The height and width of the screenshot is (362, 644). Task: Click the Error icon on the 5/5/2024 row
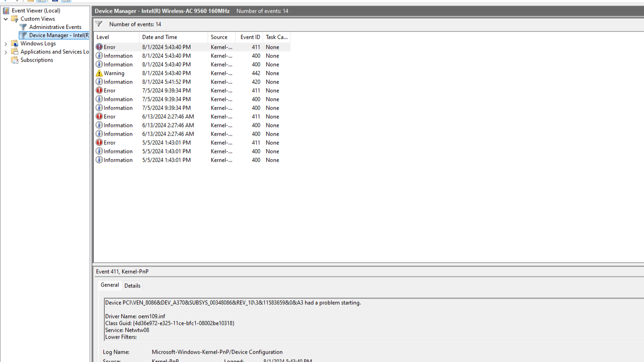click(x=99, y=143)
